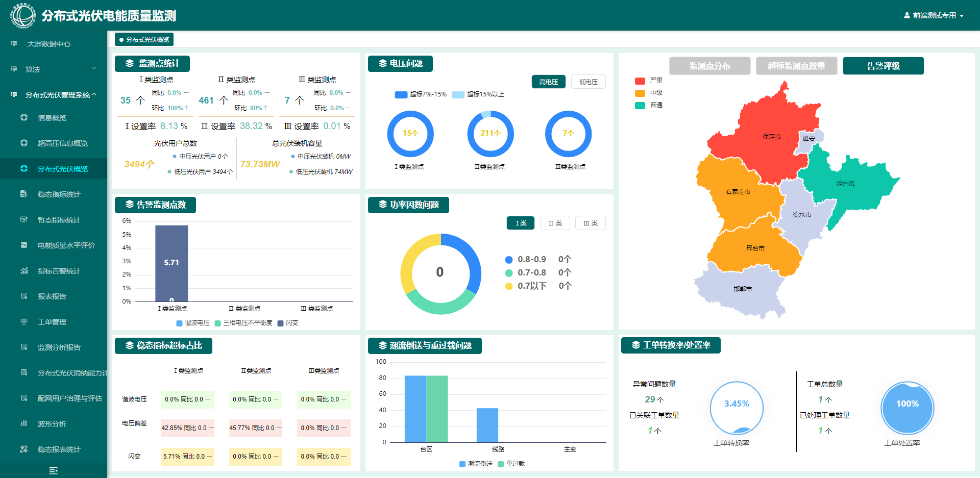The image size is (980, 478).
Task: Click the 配网用户治理与评估 sidebar icon
Action: (x=24, y=398)
